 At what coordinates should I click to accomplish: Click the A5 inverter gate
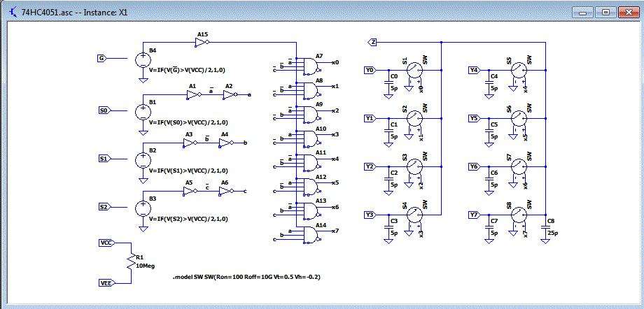(190, 192)
